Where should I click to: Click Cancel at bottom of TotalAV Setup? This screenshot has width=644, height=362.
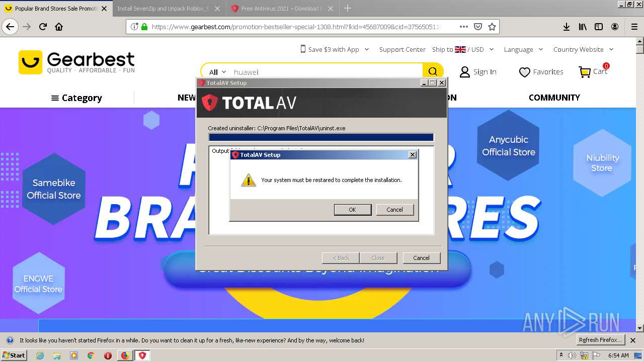[x=421, y=258]
